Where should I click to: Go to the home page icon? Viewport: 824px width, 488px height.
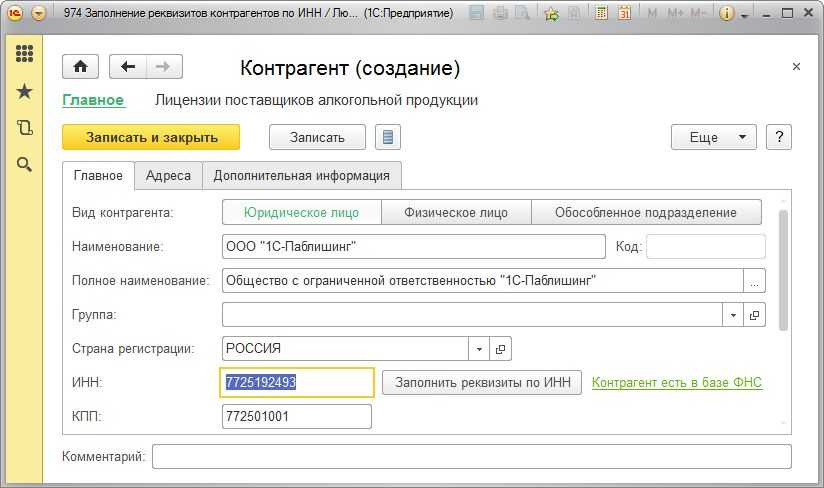[80, 67]
